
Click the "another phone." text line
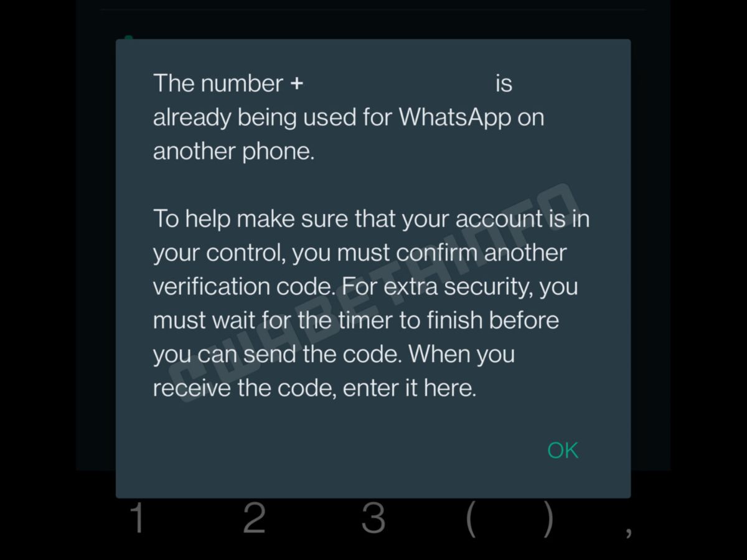(x=233, y=152)
